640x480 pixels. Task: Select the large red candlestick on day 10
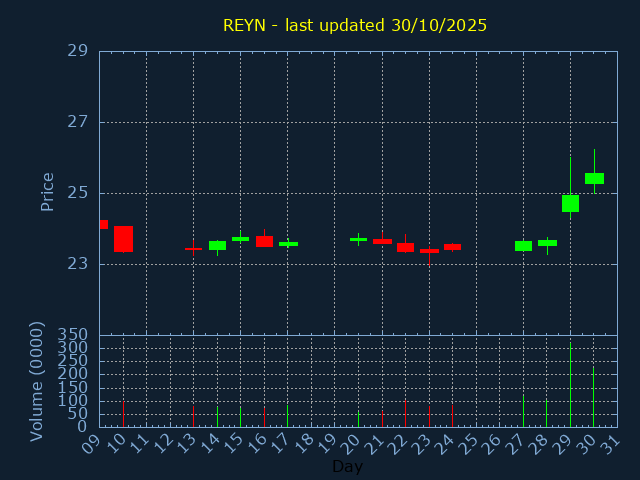click(x=123, y=238)
